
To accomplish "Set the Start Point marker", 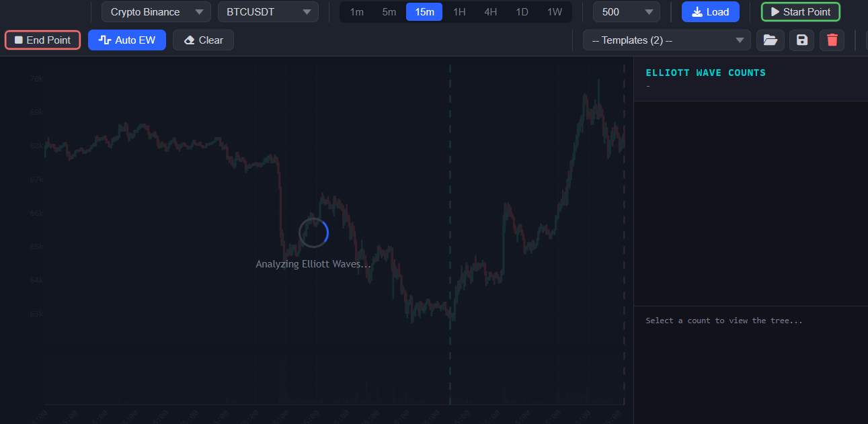I will (800, 12).
